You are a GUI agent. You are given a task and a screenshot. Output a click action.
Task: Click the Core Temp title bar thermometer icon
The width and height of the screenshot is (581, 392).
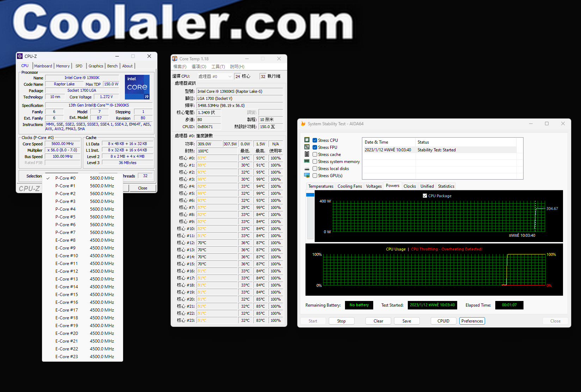click(175, 59)
